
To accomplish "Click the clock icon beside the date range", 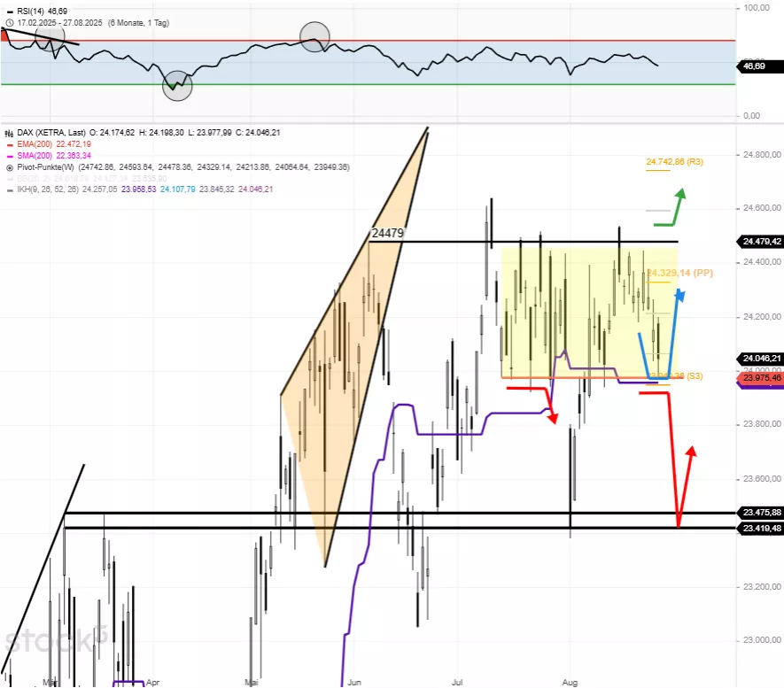I will point(9,23).
